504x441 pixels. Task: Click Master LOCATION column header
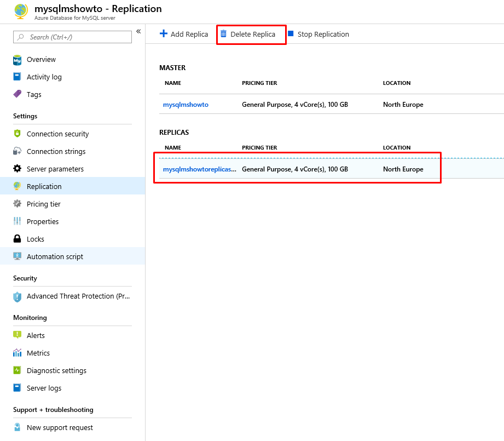coord(397,83)
